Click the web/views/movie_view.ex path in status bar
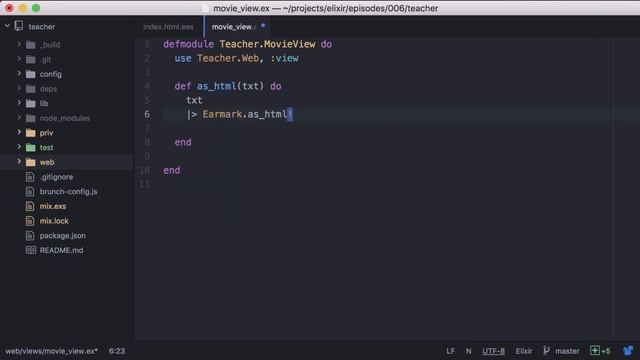Image resolution: width=640 pixels, height=360 pixels. point(51,351)
